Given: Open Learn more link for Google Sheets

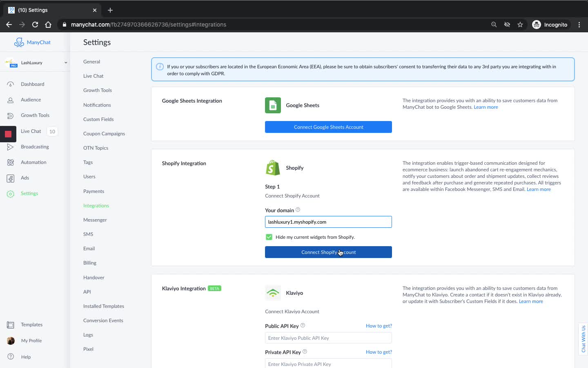Looking at the screenshot, I should (x=486, y=107).
